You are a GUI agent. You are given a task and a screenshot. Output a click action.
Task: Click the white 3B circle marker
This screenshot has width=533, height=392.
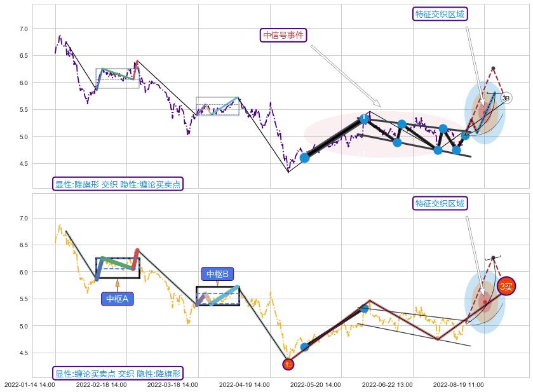tap(506, 98)
